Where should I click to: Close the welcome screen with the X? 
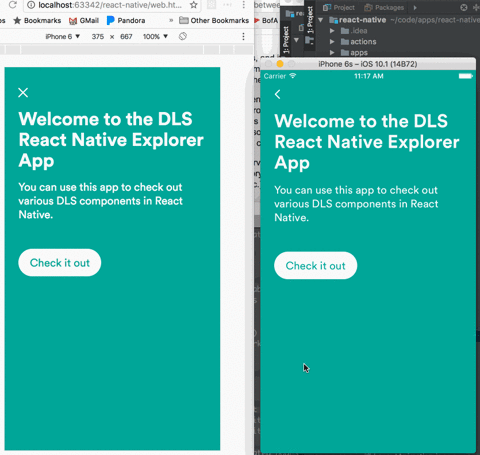[x=23, y=92]
